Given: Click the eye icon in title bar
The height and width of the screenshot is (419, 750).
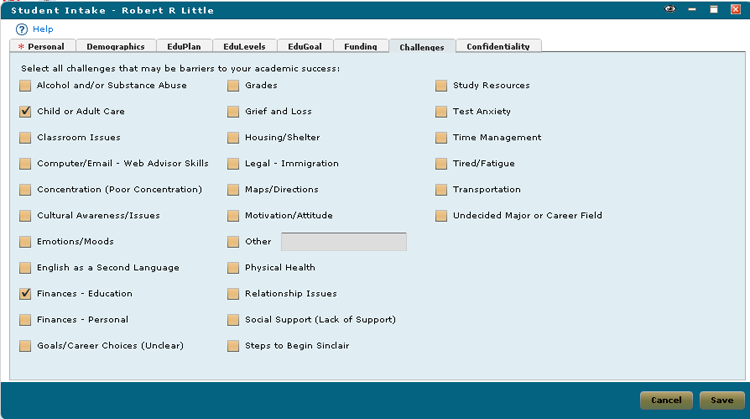Looking at the screenshot, I should pos(670,9).
